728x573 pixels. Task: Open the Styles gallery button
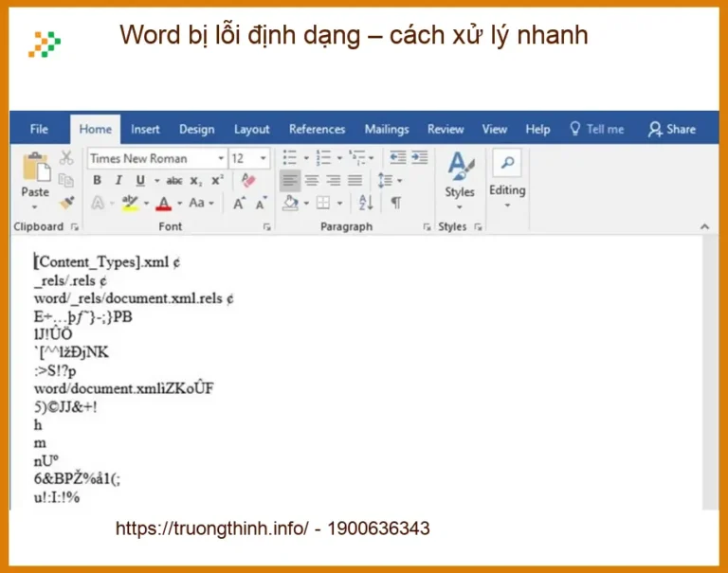click(x=460, y=181)
